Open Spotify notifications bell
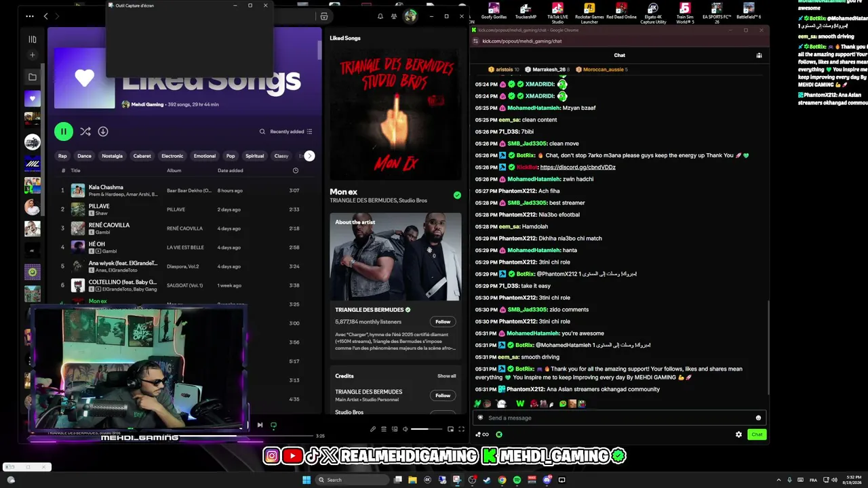This screenshot has width=868, height=488. point(380,16)
